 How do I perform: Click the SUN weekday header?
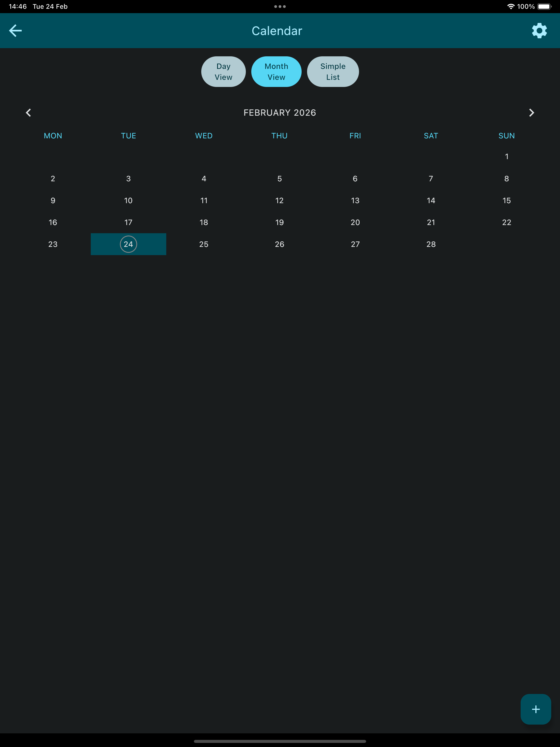[x=507, y=136]
